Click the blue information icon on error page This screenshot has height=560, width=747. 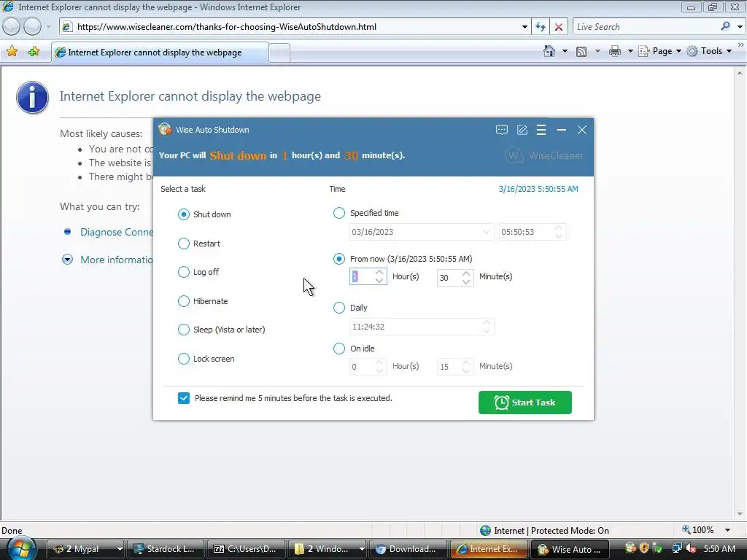(32, 97)
